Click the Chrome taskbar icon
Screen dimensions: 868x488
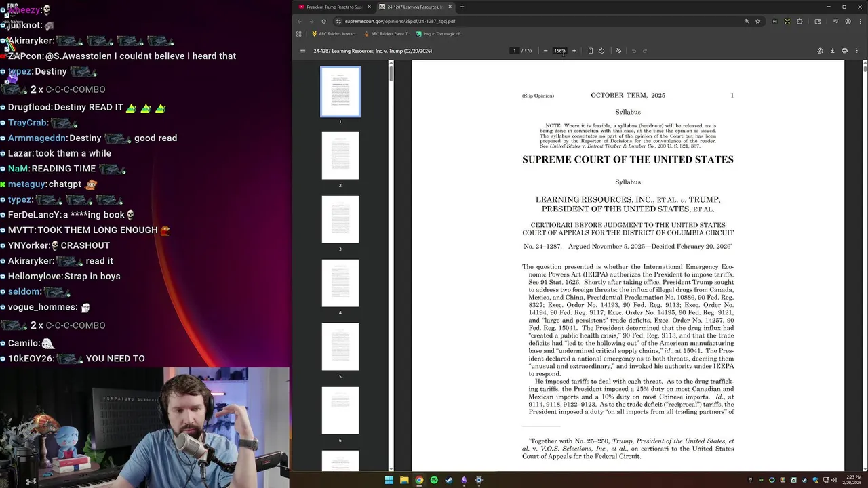(419, 480)
